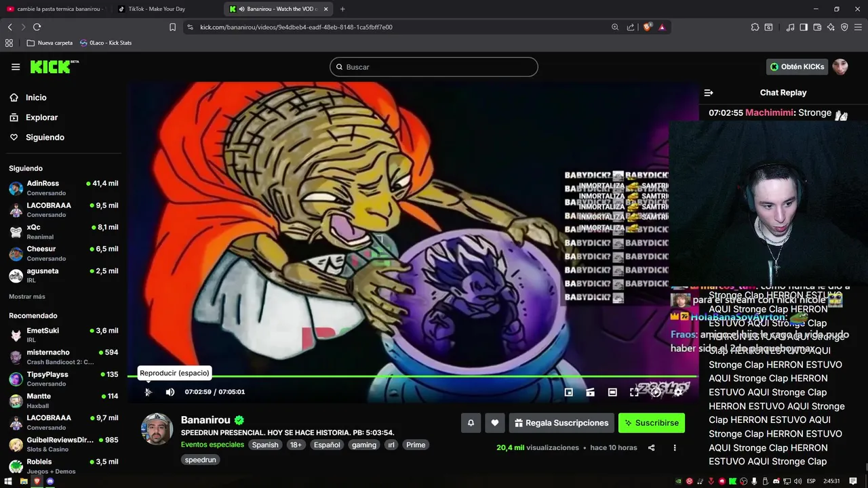Click the Obtén KICKs button
The image size is (868, 488).
tap(797, 66)
